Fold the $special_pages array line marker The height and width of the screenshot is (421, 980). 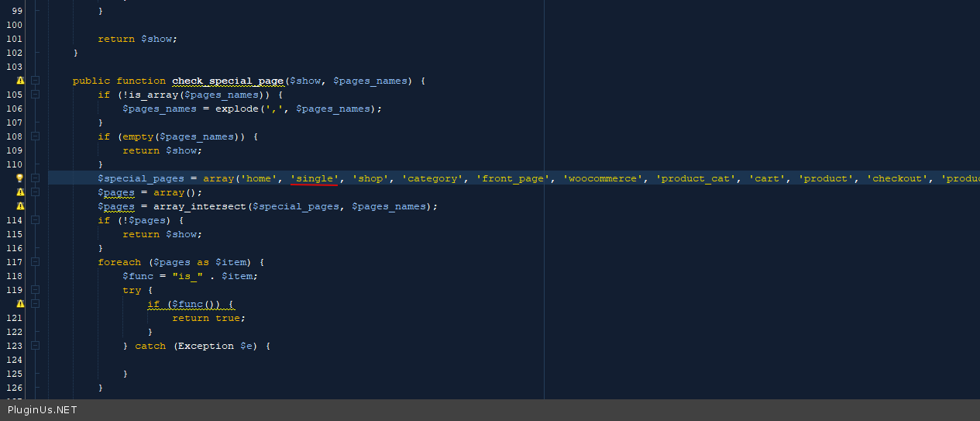pos(36,178)
